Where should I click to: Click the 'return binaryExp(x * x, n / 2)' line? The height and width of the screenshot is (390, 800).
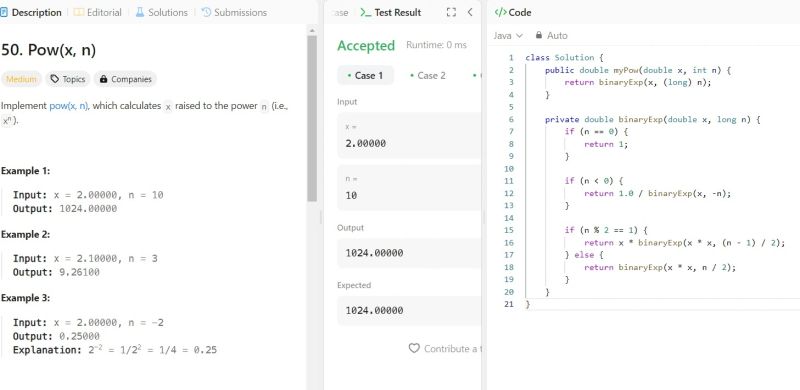pyautogui.click(x=660, y=267)
